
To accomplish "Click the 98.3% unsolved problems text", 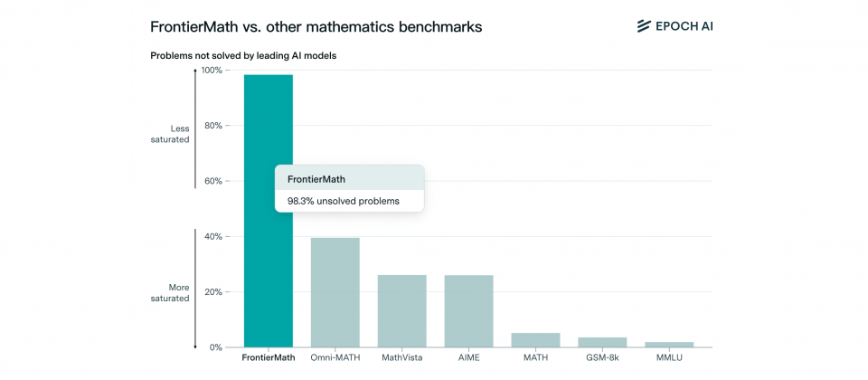I will (x=344, y=201).
